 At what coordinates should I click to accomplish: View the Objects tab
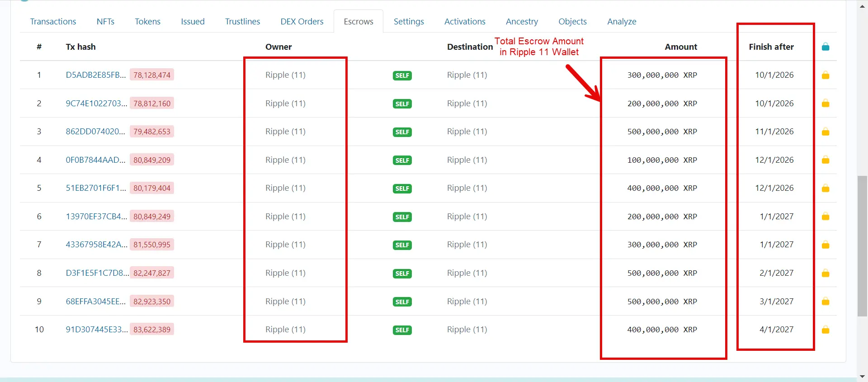[572, 21]
